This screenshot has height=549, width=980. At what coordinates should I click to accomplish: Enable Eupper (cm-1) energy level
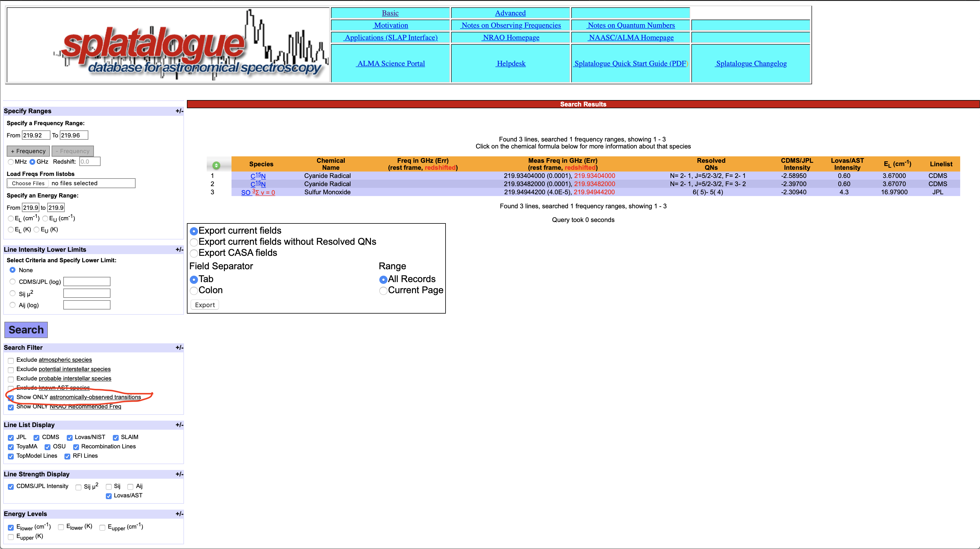[102, 528]
